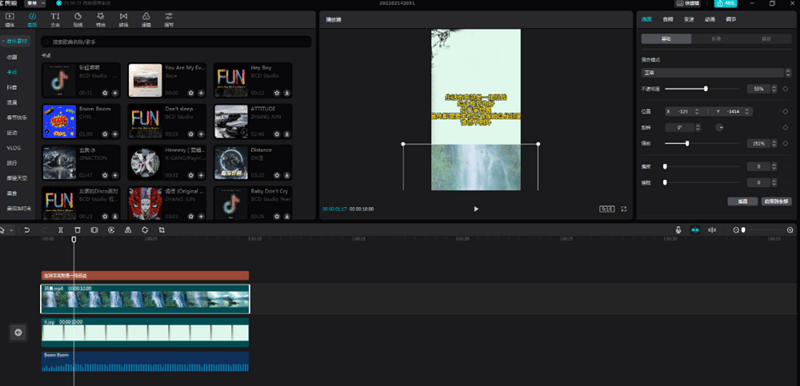800x386 pixels.
Task: Click the delete trash icon in timeline toolbar
Action: (78, 230)
